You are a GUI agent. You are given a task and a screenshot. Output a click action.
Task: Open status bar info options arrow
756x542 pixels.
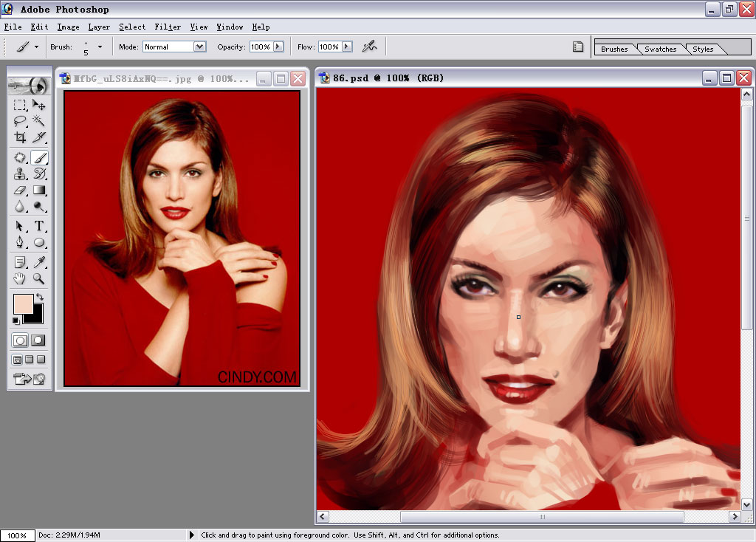pos(191,535)
